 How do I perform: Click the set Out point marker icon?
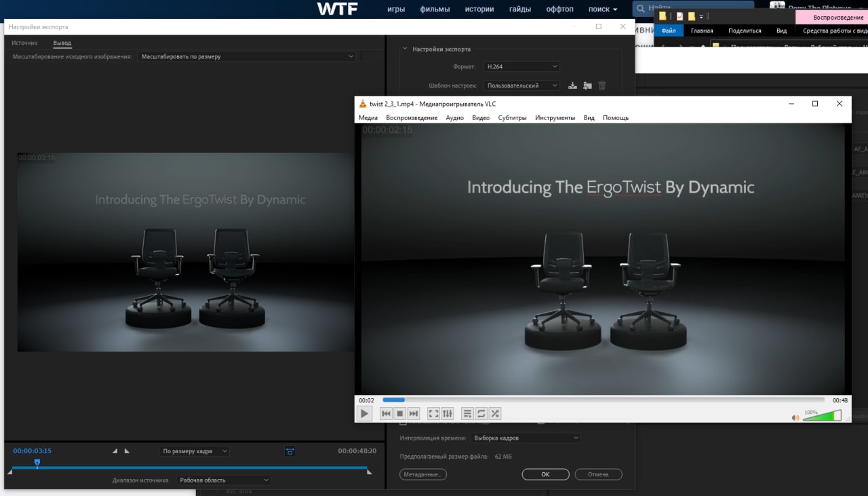[x=127, y=451]
